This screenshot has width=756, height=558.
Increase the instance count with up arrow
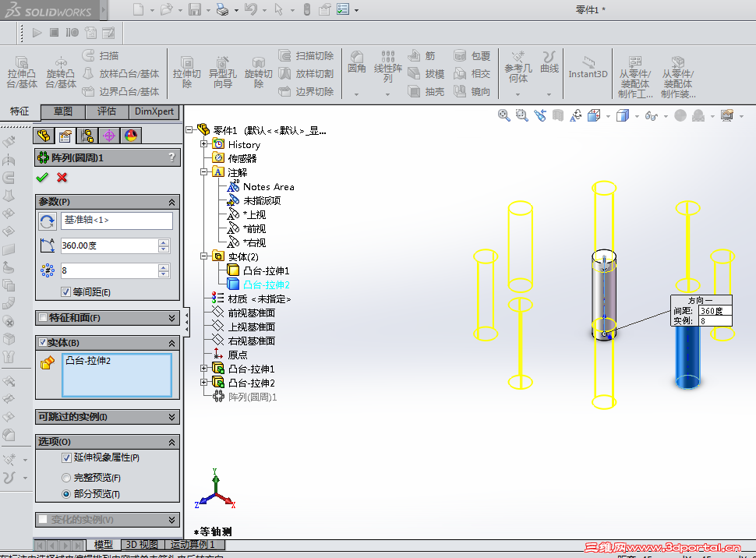click(164, 267)
